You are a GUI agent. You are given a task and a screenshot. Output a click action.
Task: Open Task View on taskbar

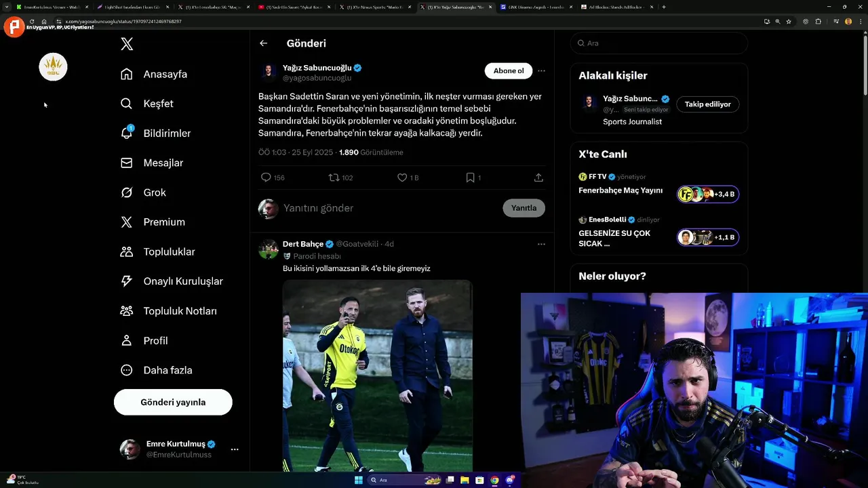click(x=450, y=480)
